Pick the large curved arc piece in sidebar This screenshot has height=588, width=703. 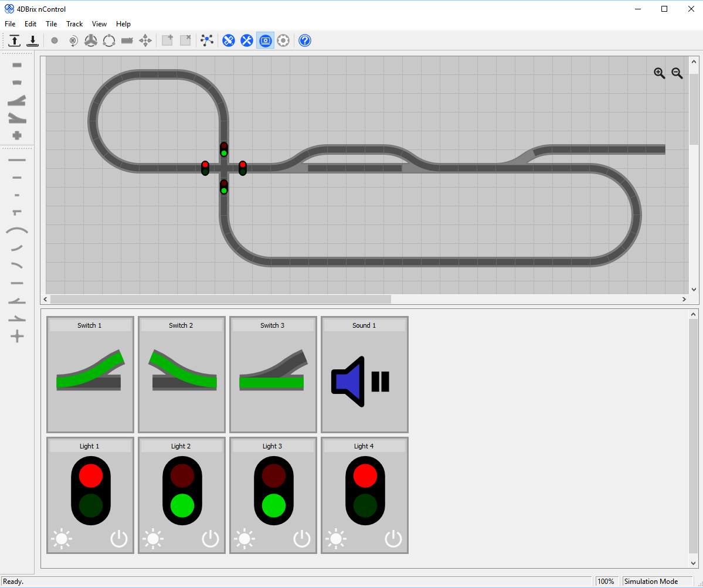click(17, 231)
